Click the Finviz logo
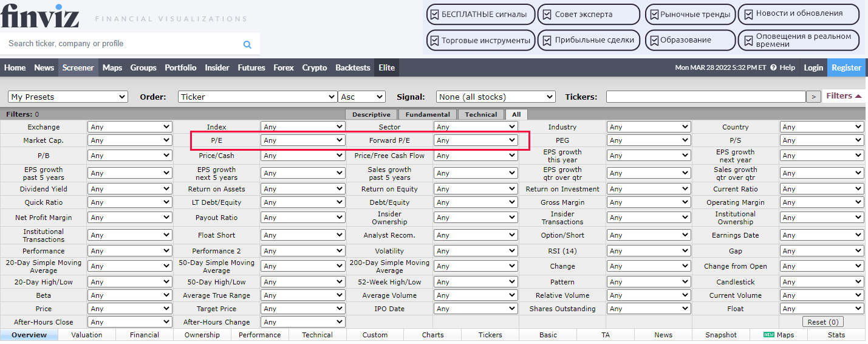This screenshot has width=868, height=344. (x=40, y=15)
